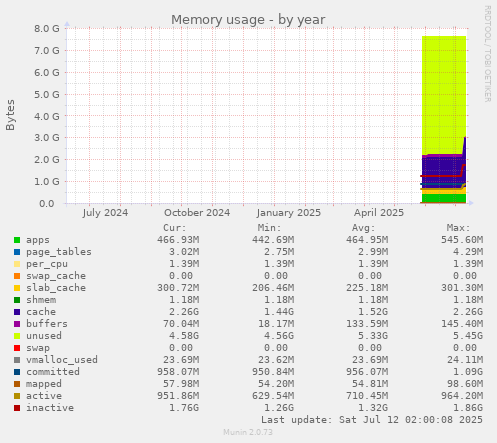
Task: Click the green apps area in graph
Action: coord(444,198)
